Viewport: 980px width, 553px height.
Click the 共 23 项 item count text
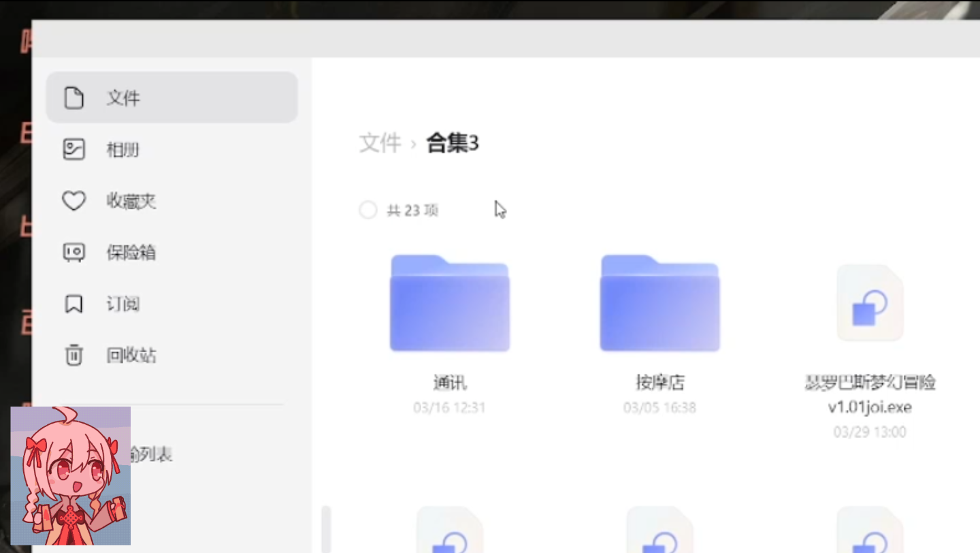(412, 210)
